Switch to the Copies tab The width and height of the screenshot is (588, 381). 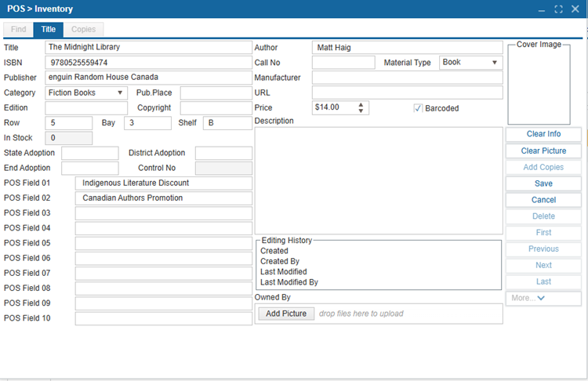coord(83,29)
